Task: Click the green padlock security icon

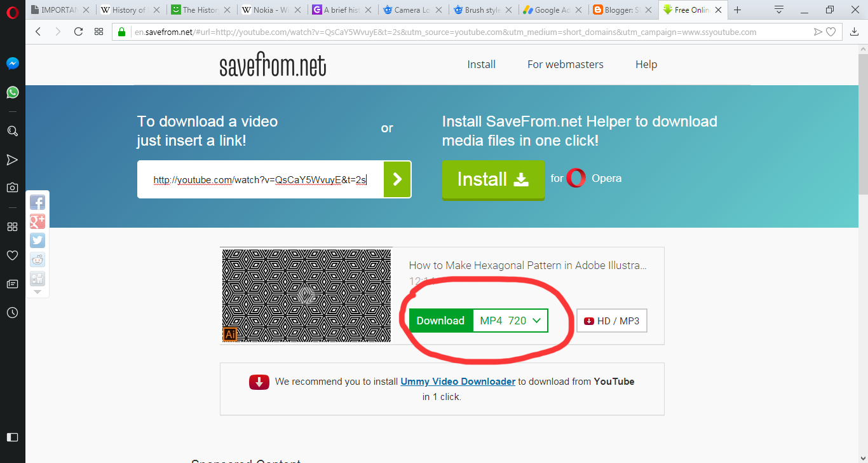Action: tap(123, 32)
